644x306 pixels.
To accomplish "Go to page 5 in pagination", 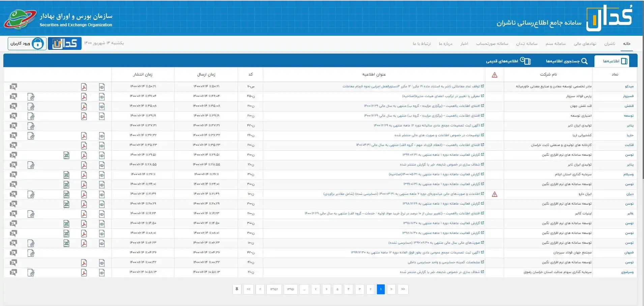I will 337,289.
